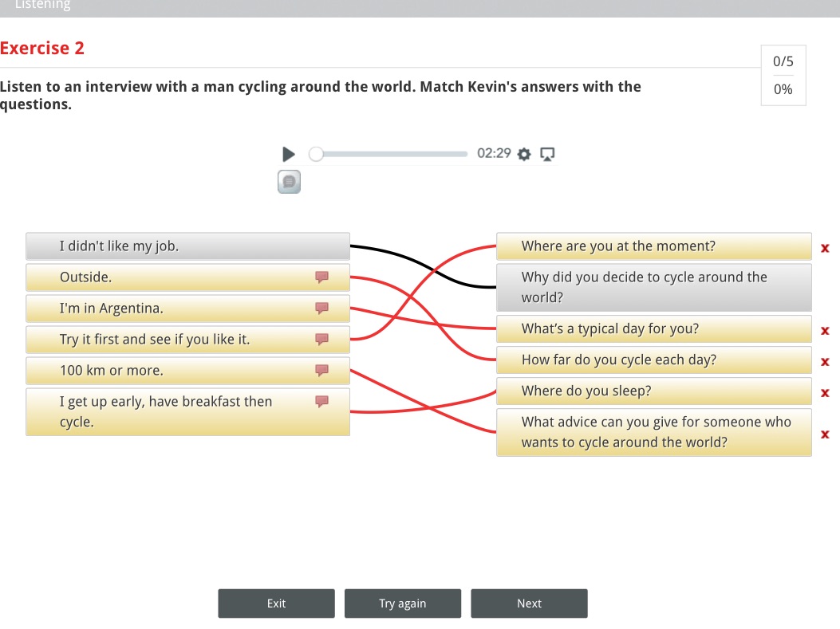Image resolution: width=840 pixels, height=629 pixels.
Task: Open the audio settings gear
Action: click(x=524, y=154)
